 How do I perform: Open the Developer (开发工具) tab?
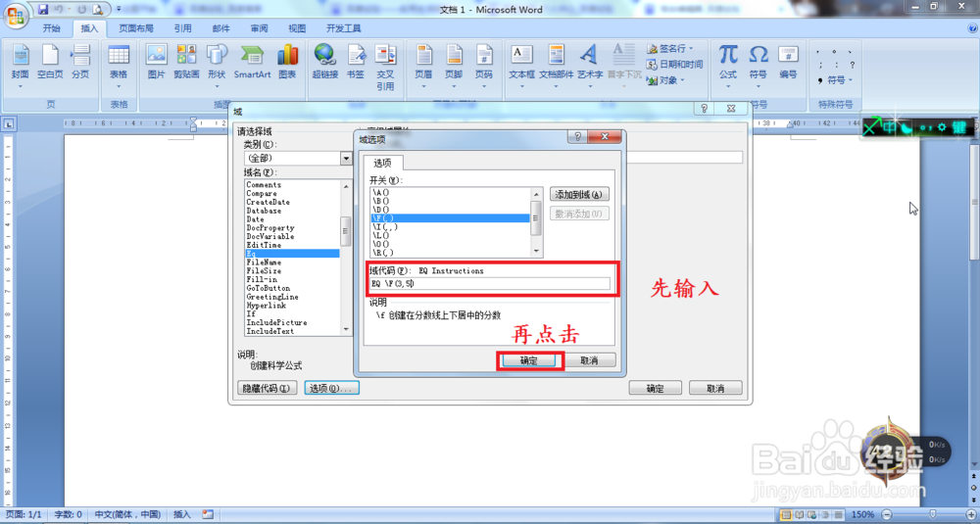point(344,28)
